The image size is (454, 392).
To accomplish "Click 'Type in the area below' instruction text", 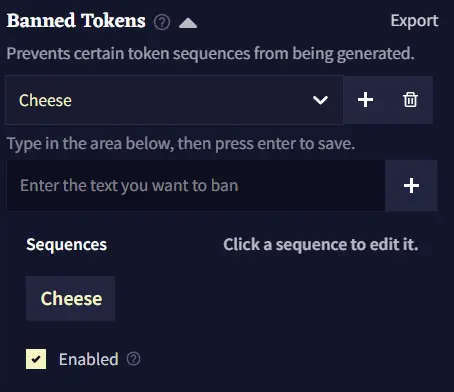I will (181, 144).
